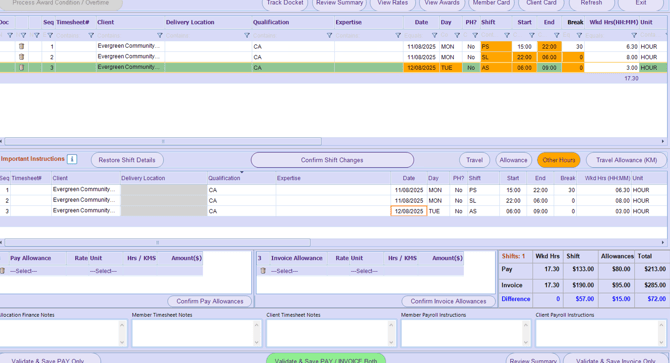Screen dimensions: 670x363
Task: Click into Client Timesheet Notes box
Action: [x=327, y=333]
